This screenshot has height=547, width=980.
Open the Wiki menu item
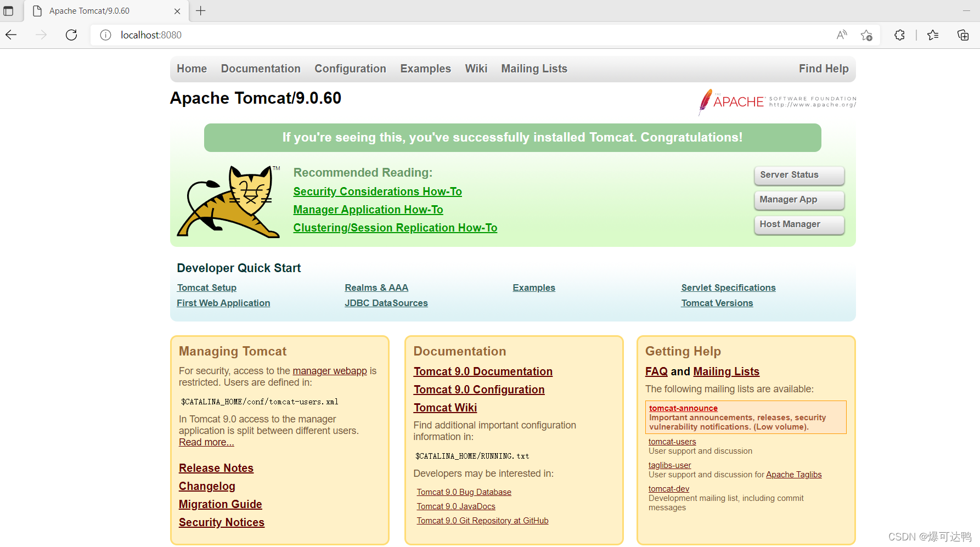476,69
